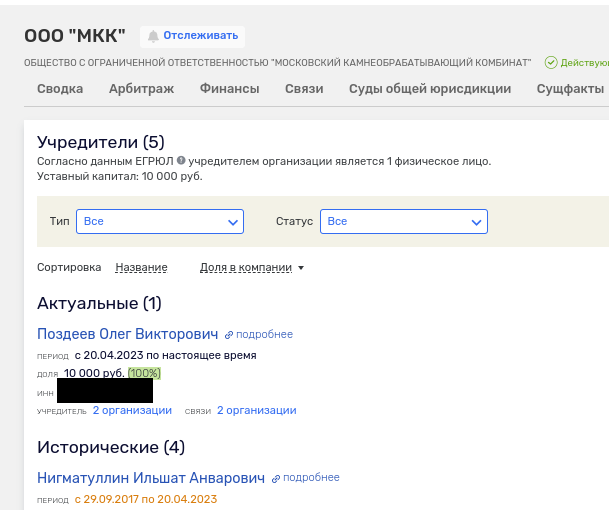Click the green checkmark status icon
The width and height of the screenshot is (609, 510).
(551, 63)
